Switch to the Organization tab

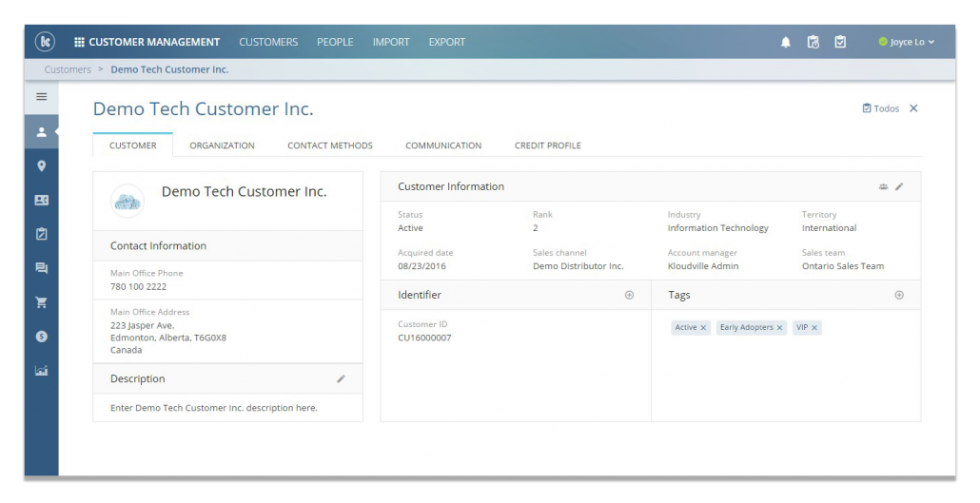tap(222, 145)
